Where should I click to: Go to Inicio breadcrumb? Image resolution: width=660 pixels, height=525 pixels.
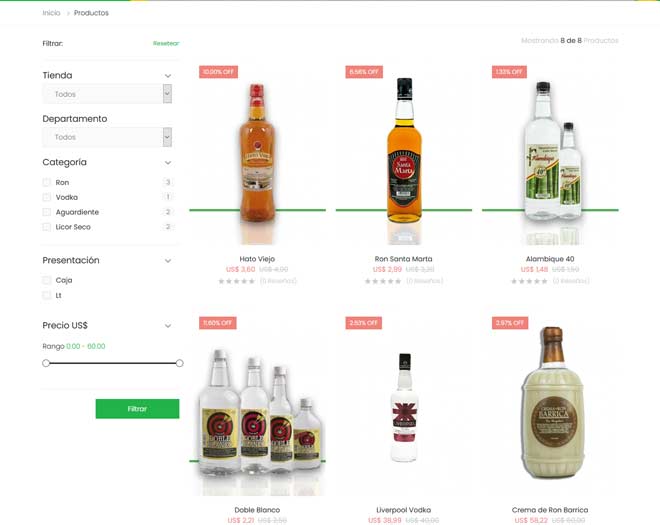coord(51,13)
